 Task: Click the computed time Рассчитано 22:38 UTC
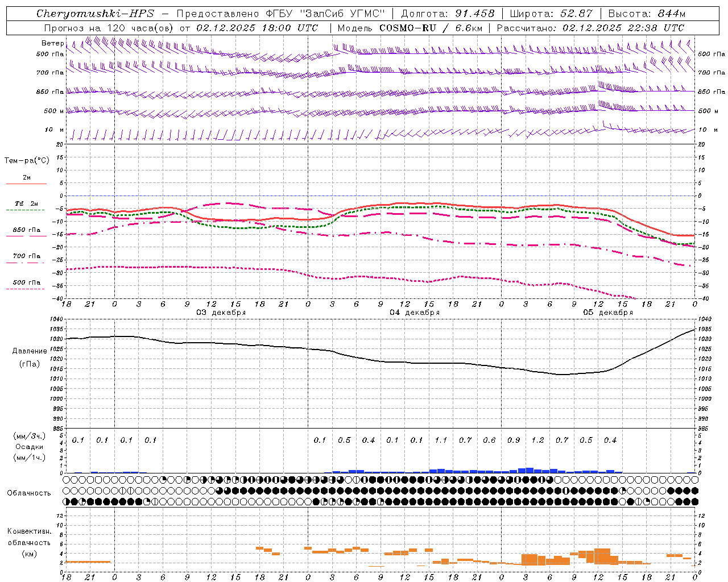coord(590,28)
